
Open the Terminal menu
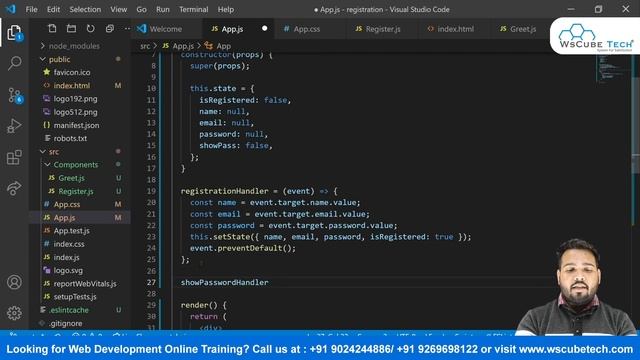point(193,9)
